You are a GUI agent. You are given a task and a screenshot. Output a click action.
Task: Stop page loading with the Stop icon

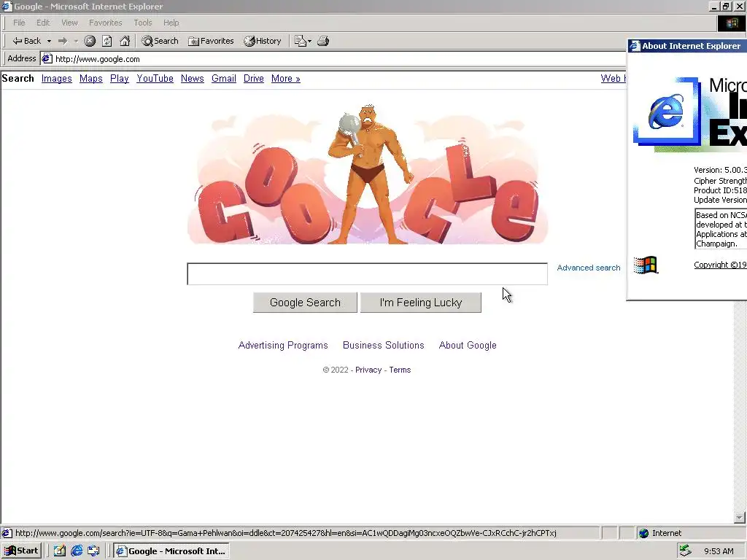(90, 41)
